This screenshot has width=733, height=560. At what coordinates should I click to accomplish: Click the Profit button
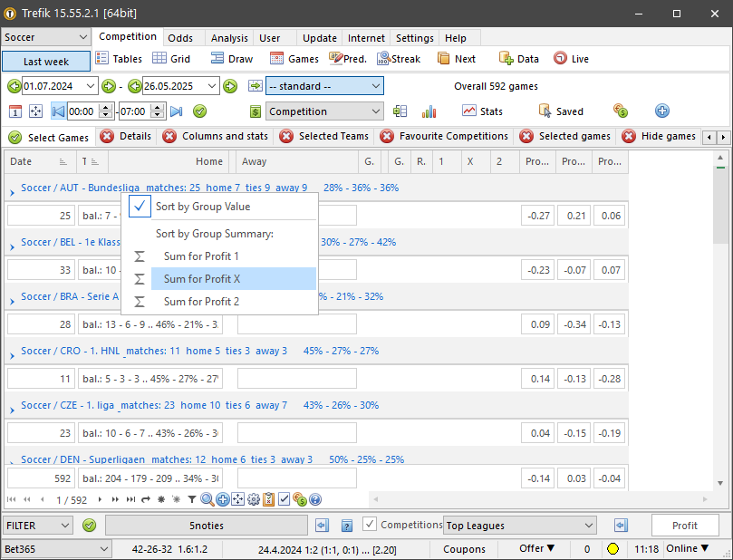[x=684, y=526]
